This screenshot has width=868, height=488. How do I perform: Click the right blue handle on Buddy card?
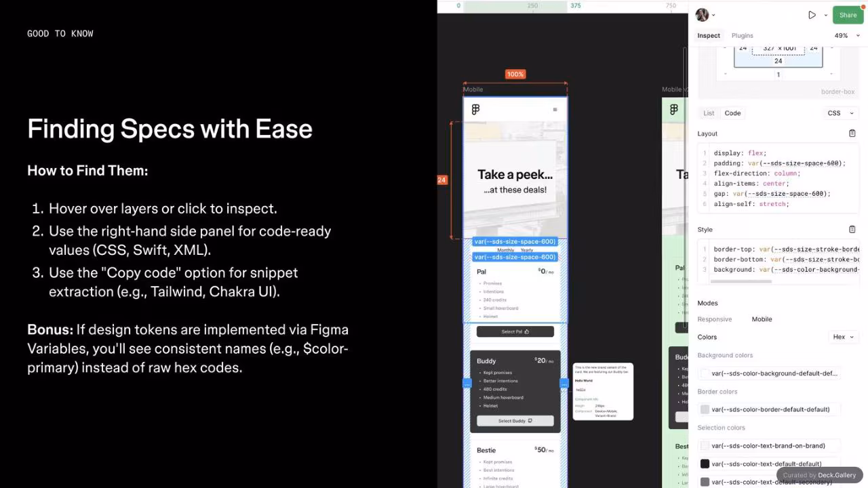pos(564,384)
